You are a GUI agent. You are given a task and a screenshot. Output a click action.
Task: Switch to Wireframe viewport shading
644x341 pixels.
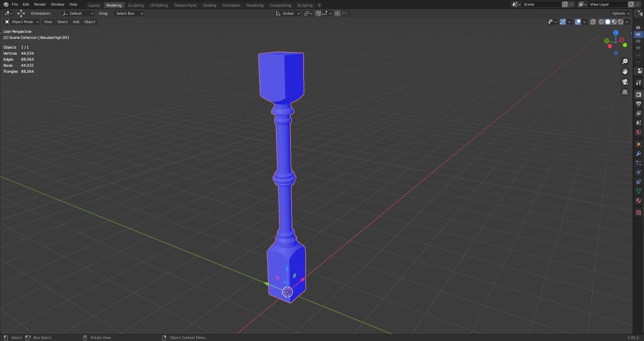click(x=601, y=22)
